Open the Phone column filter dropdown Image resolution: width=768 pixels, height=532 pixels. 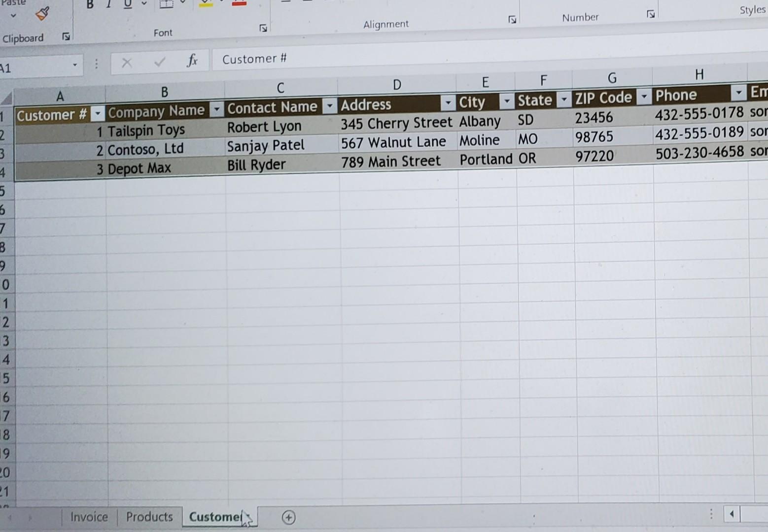point(738,93)
